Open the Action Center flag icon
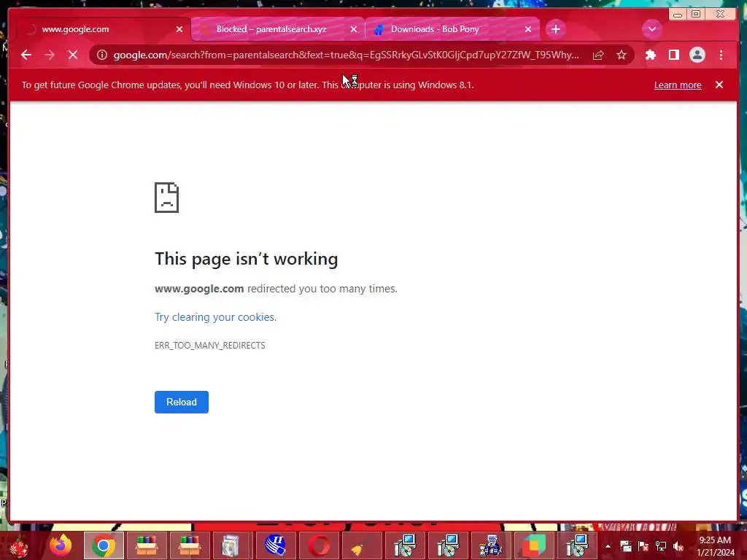 coord(643,546)
